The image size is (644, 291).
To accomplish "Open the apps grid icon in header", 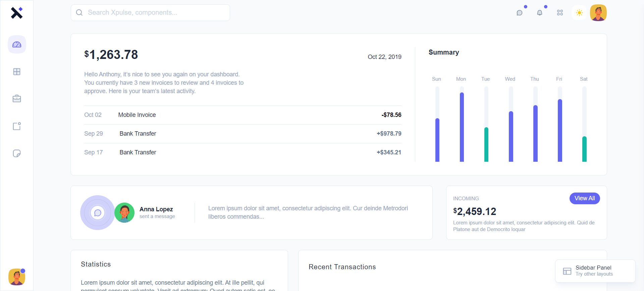I will 560,13.
